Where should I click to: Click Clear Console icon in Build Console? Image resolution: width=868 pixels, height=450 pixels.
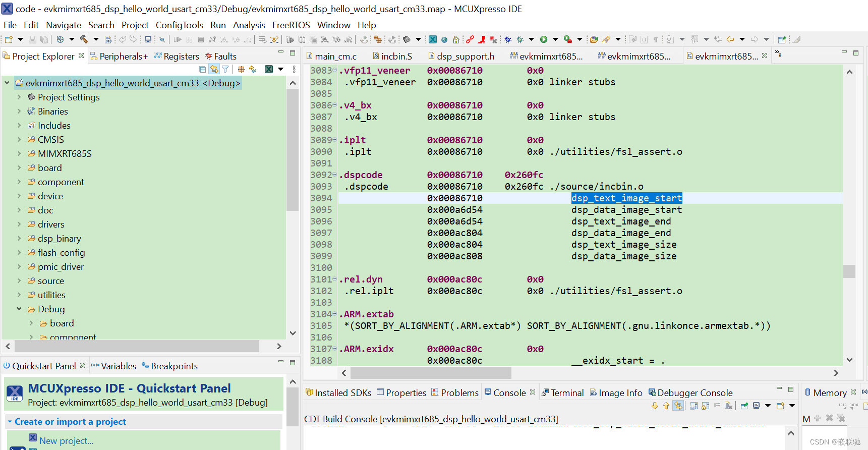(x=728, y=406)
